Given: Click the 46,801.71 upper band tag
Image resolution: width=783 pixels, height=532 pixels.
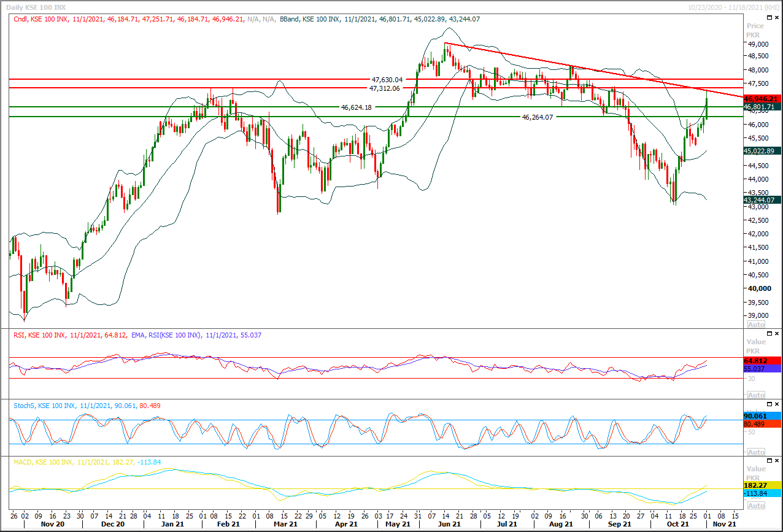Looking at the screenshot, I should pos(762,107).
